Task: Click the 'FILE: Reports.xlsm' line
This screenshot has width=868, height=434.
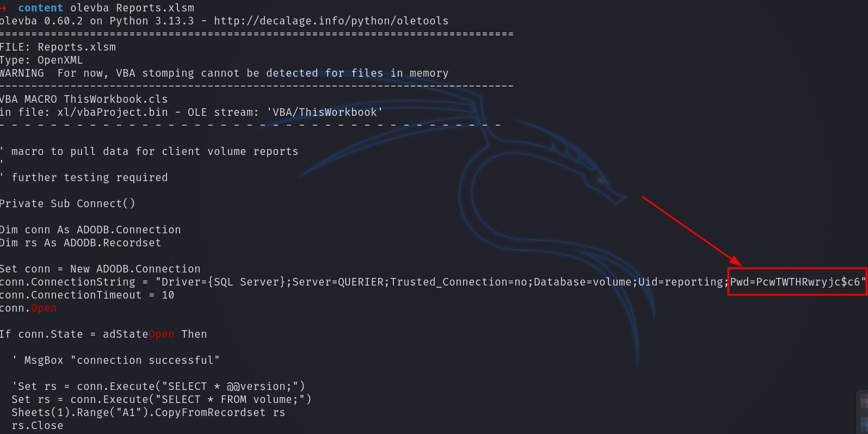Action: pyautogui.click(x=58, y=47)
